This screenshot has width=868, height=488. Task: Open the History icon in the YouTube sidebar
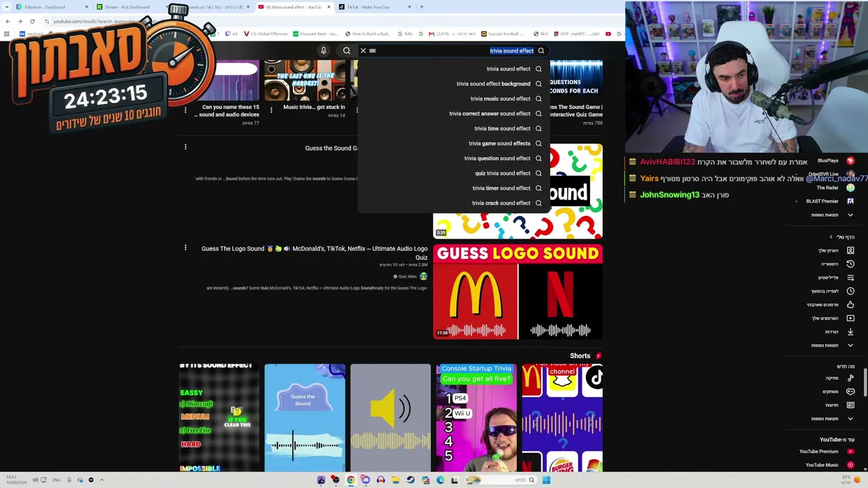[x=850, y=264]
